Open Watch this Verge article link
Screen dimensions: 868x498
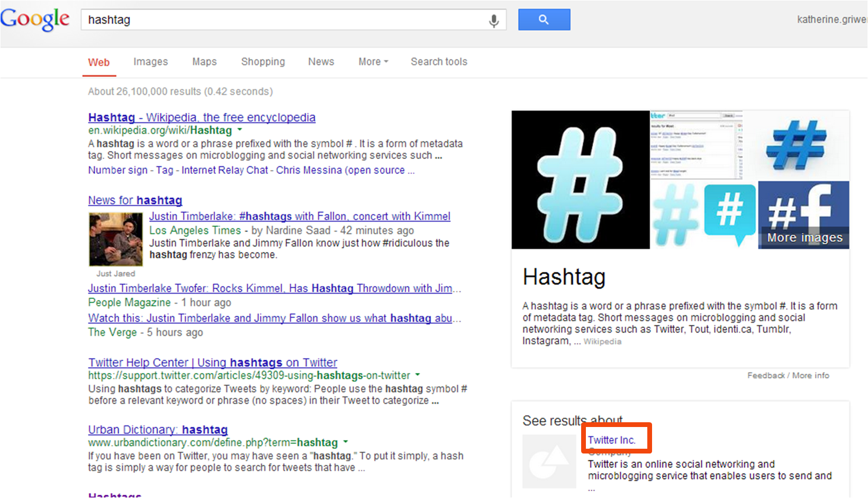(275, 318)
